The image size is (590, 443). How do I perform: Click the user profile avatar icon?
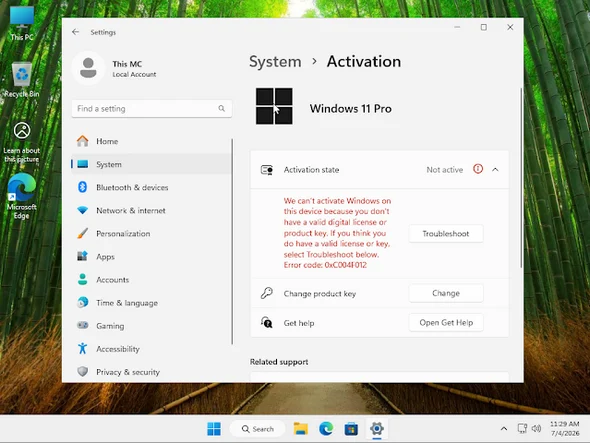(x=88, y=68)
